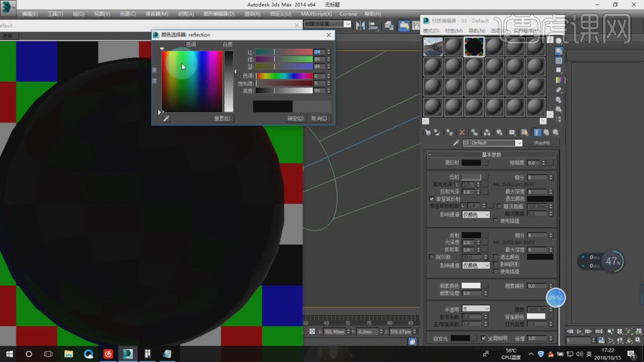This screenshot has height=362, width=644.
Task: Open material editor Material (M) menu
Action: point(454,31)
